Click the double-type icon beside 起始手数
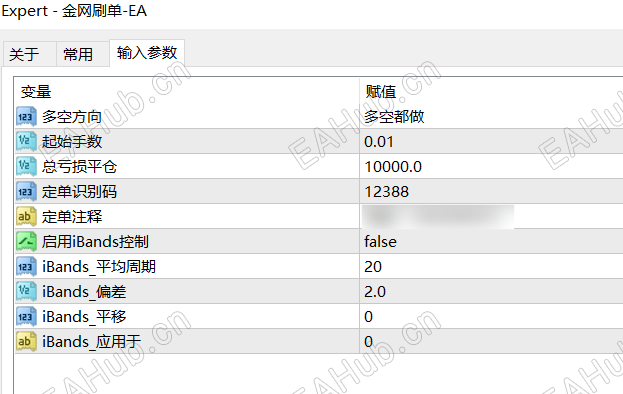 point(26,141)
